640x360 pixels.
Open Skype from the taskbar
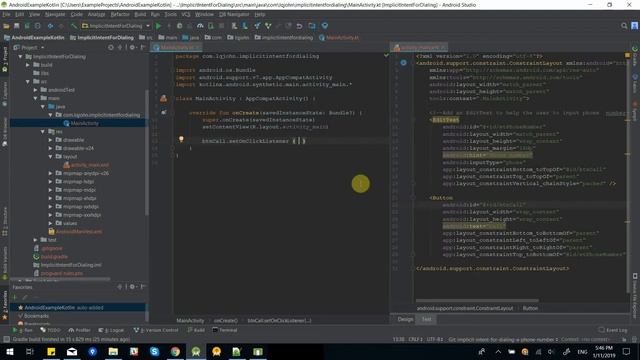pyautogui.click(x=154, y=351)
